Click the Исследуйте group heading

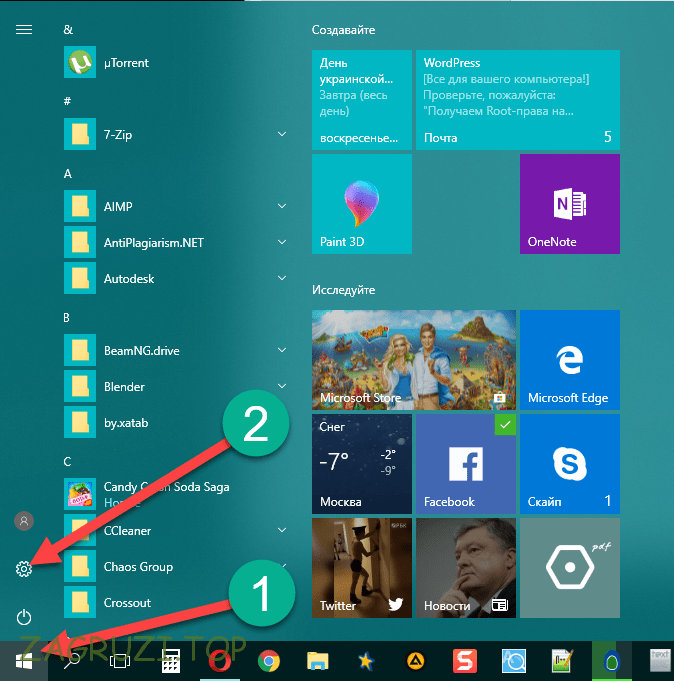click(343, 290)
